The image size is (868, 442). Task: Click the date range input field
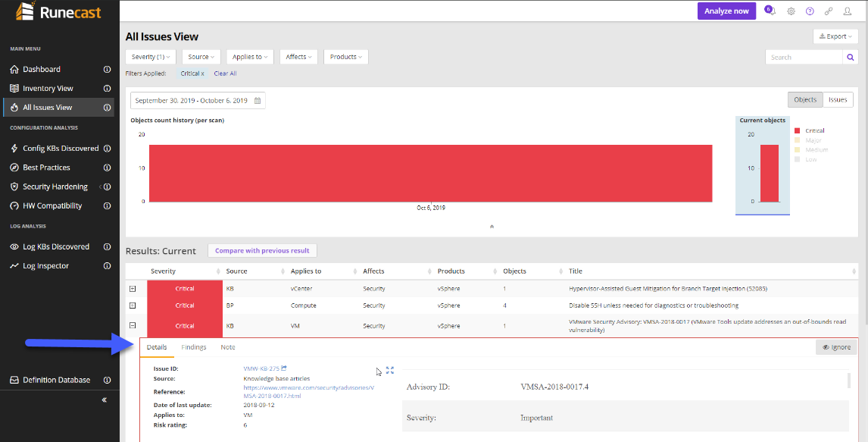198,101
